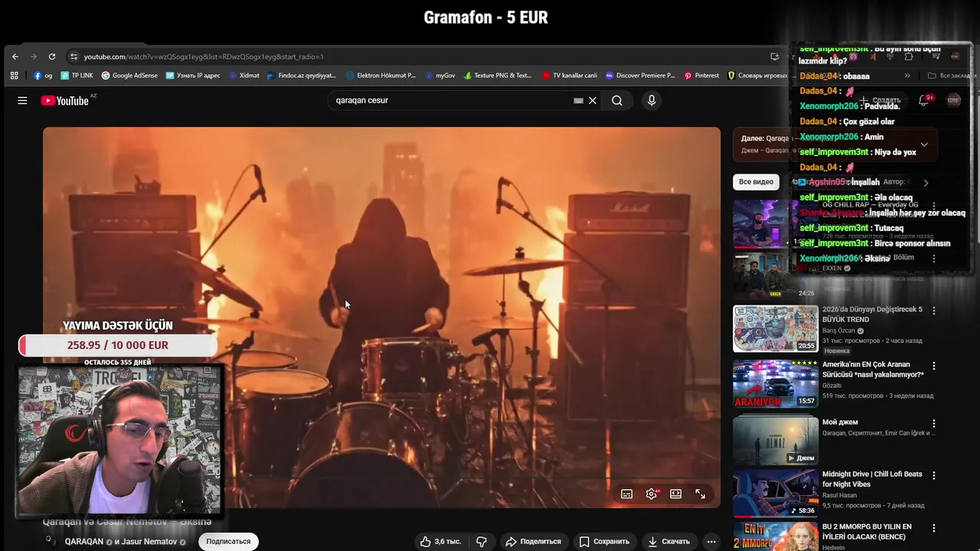Open the Словарь игровых bookmark
The image size is (980, 551).
point(758,76)
